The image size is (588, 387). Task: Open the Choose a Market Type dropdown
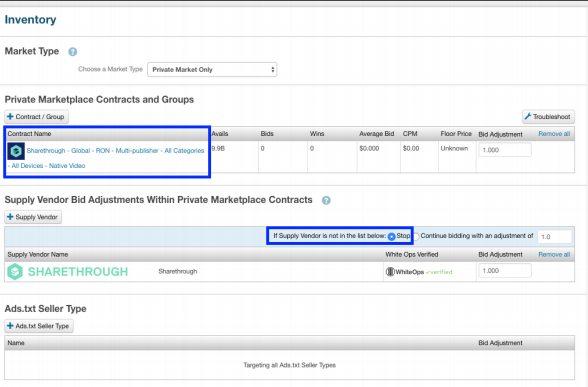point(212,70)
